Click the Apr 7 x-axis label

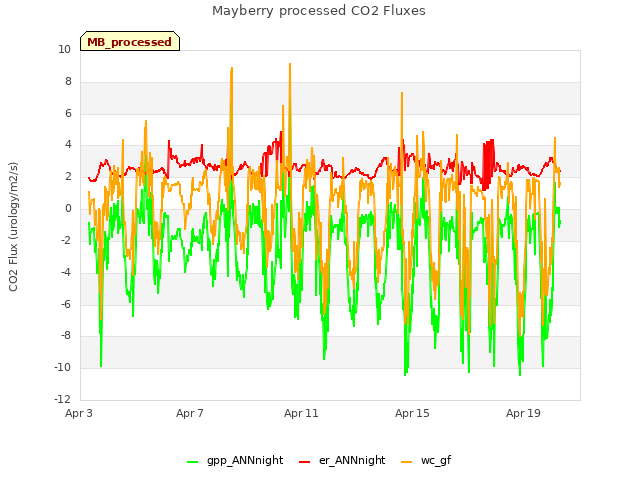click(190, 413)
